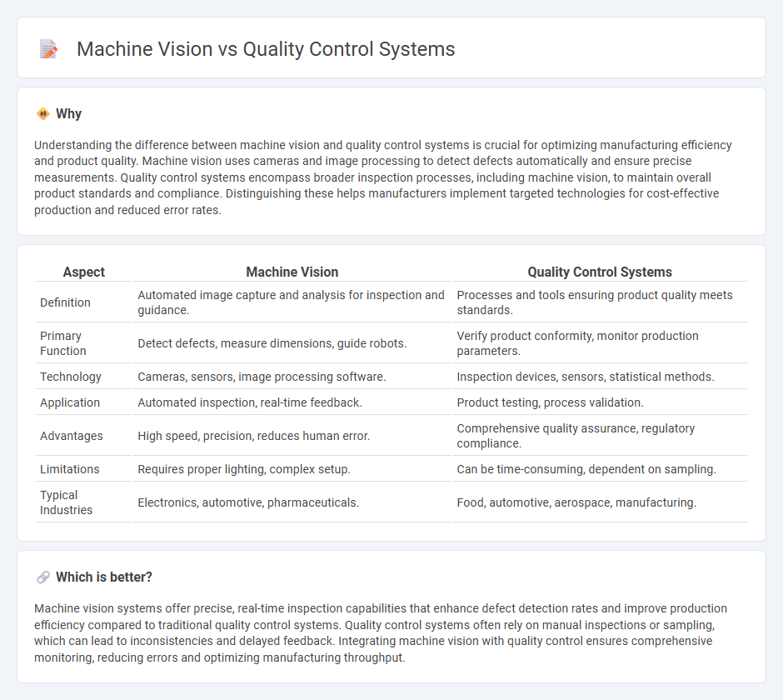Select the Technology row label
This screenshot has width=783, height=700.
[x=71, y=377]
